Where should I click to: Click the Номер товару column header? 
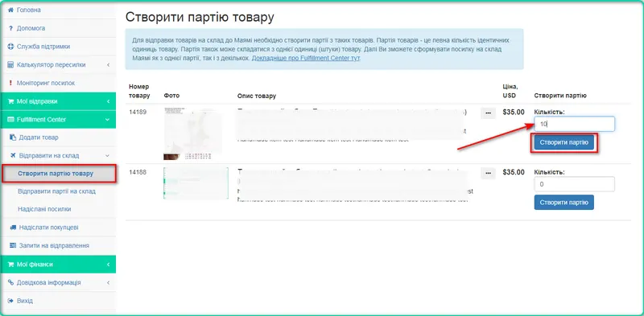click(x=139, y=91)
